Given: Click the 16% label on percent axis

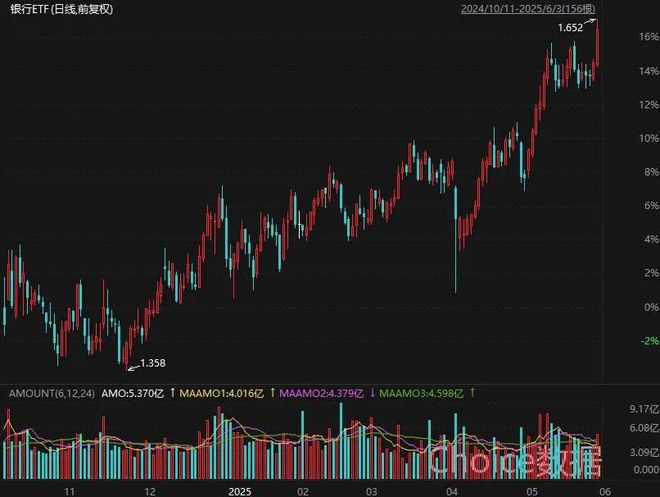Looking at the screenshot, I should 648,37.
